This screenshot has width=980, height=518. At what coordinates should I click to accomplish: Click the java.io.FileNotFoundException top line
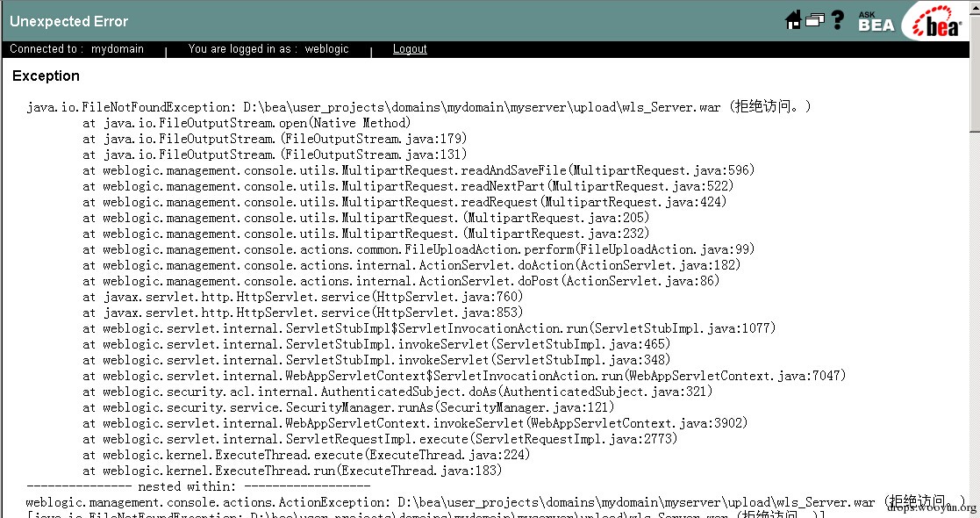click(x=418, y=107)
